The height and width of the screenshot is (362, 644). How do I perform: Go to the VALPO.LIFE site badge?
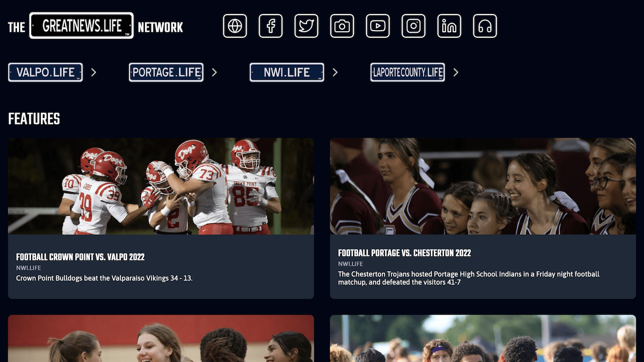[45, 72]
